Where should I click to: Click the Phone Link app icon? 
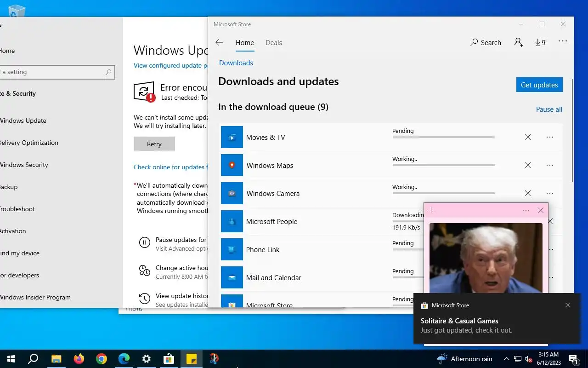[x=232, y=249]
